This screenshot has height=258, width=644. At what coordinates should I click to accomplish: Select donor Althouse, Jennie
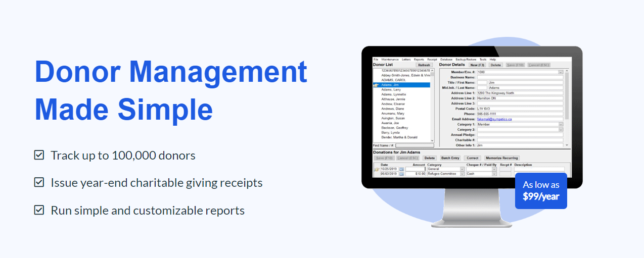click(393, 99)
